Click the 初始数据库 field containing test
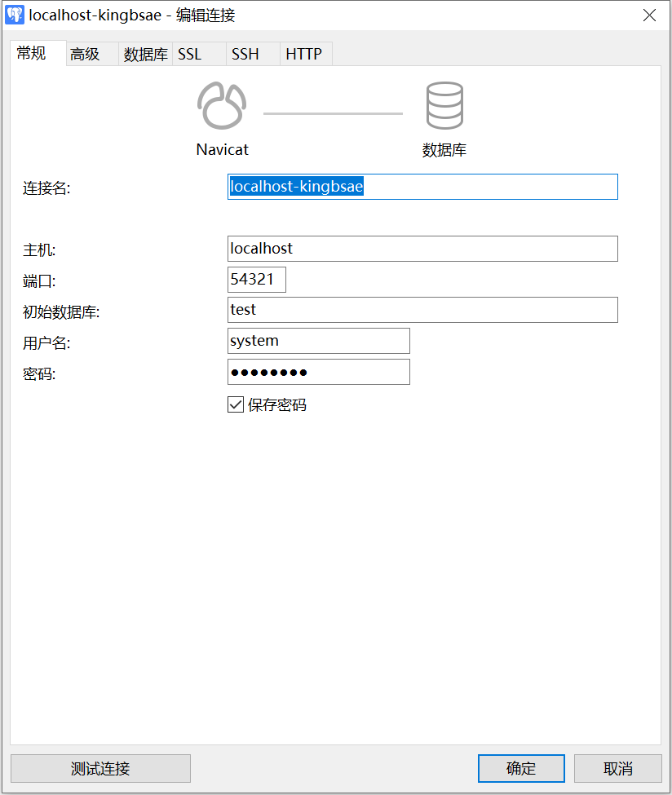672x795 pixels. (422, 310)
